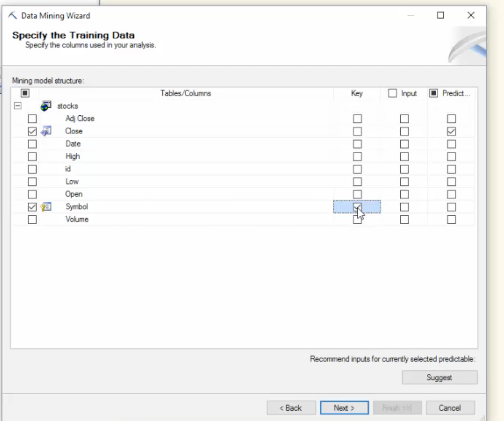This screenshot has height=421, width=504.
Task: Set Adj Close as Input
Action: [404, 119]
